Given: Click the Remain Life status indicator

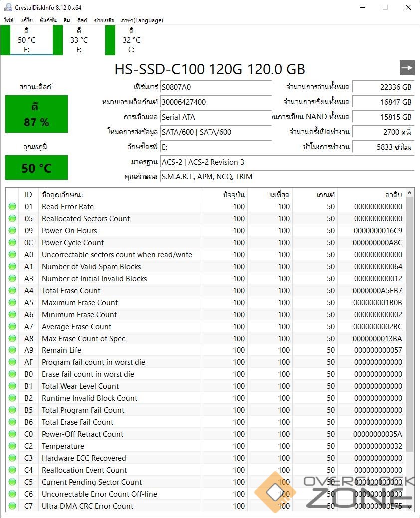Looking at the screenshot, I should (12, 350).
